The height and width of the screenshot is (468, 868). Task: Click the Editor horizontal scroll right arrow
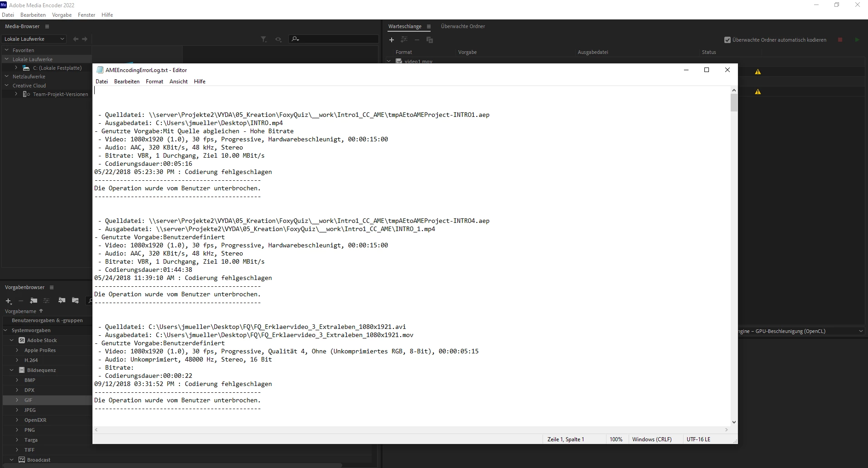(x=727, y=430)
